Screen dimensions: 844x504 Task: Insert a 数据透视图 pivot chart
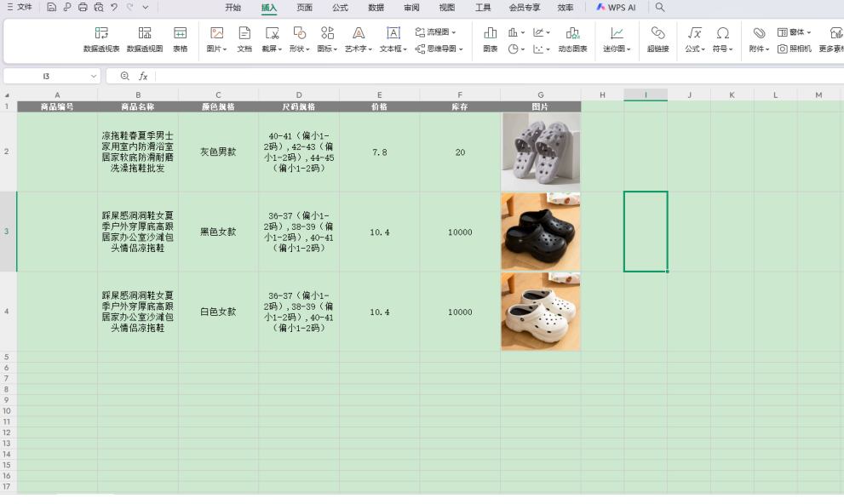coord(144,40)
